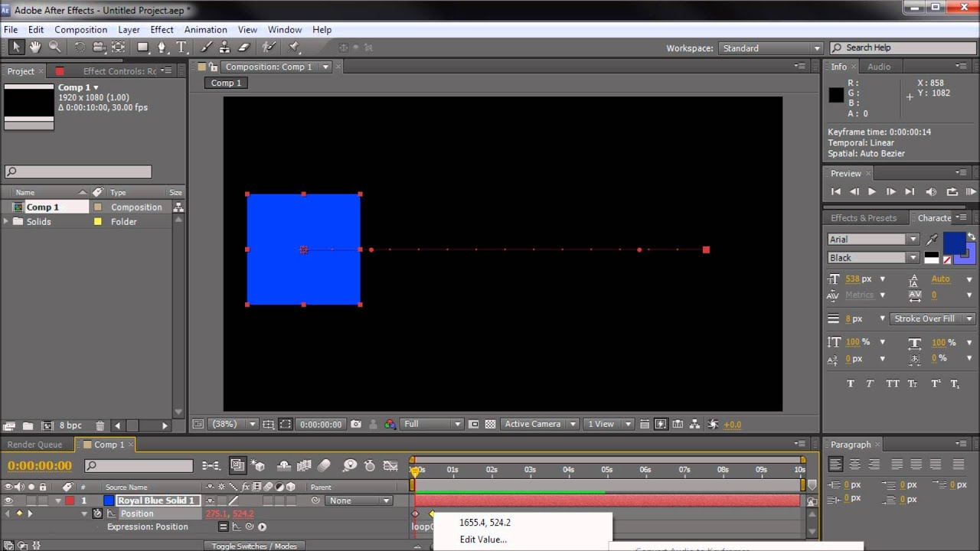Click the reset exposure icon in viewer
This screenshot has height=551, width=980.
click(x=713, y=424)
